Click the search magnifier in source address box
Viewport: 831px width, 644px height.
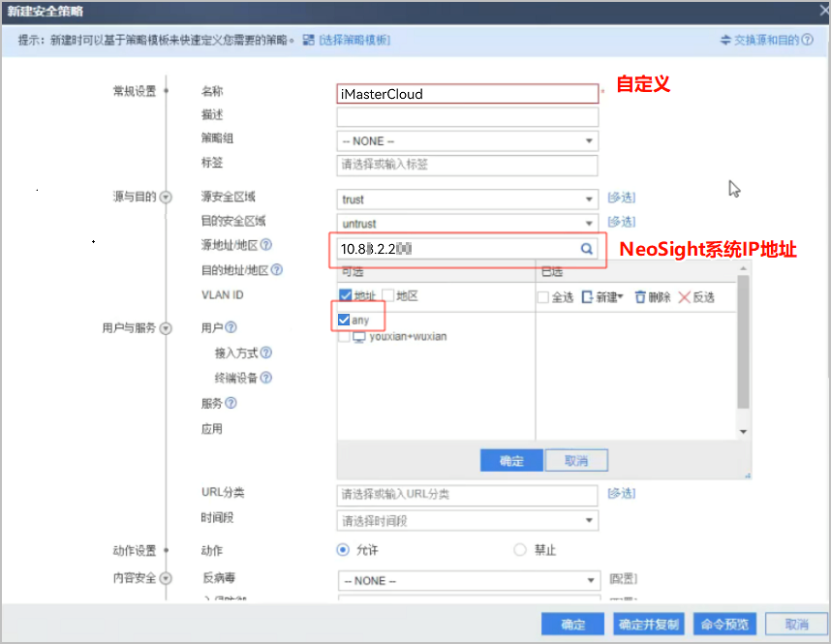coord(586,249)
